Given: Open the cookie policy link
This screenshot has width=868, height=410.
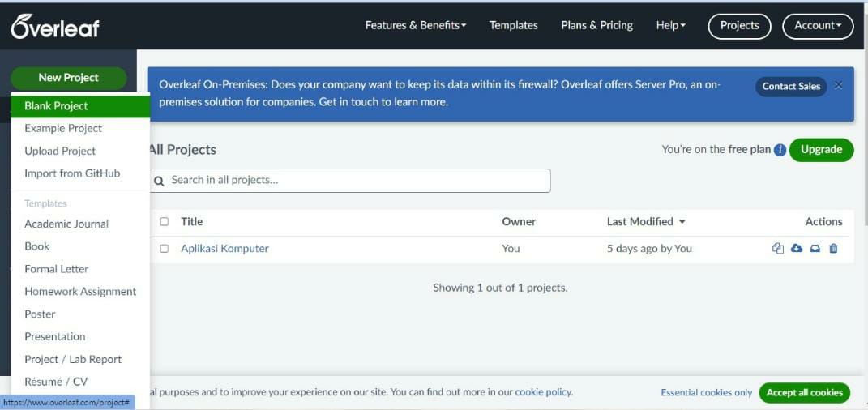Looking at the screenshot, I should (543, 392).
